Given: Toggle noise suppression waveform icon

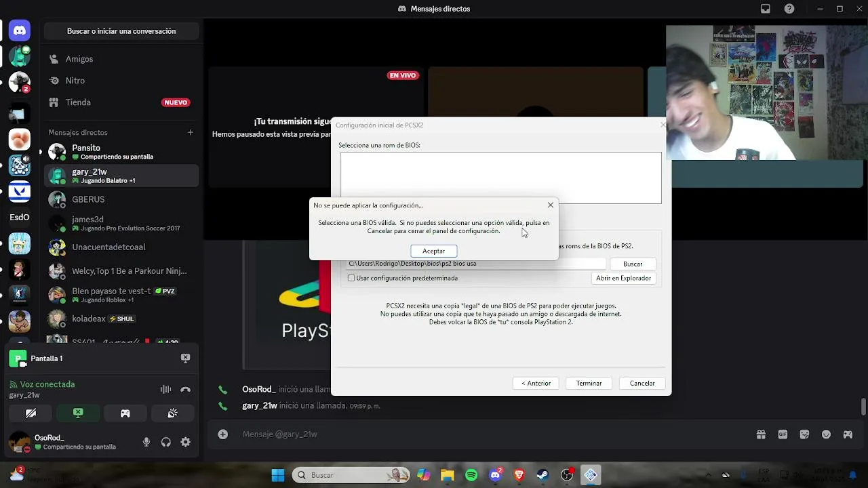Looking at the screenshot, I should click(x=165, y=389).
